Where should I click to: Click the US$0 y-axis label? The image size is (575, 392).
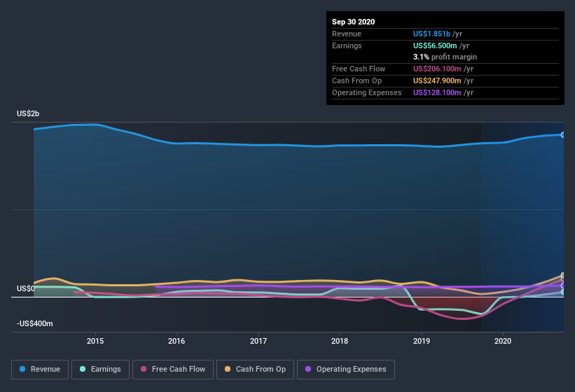26,288
